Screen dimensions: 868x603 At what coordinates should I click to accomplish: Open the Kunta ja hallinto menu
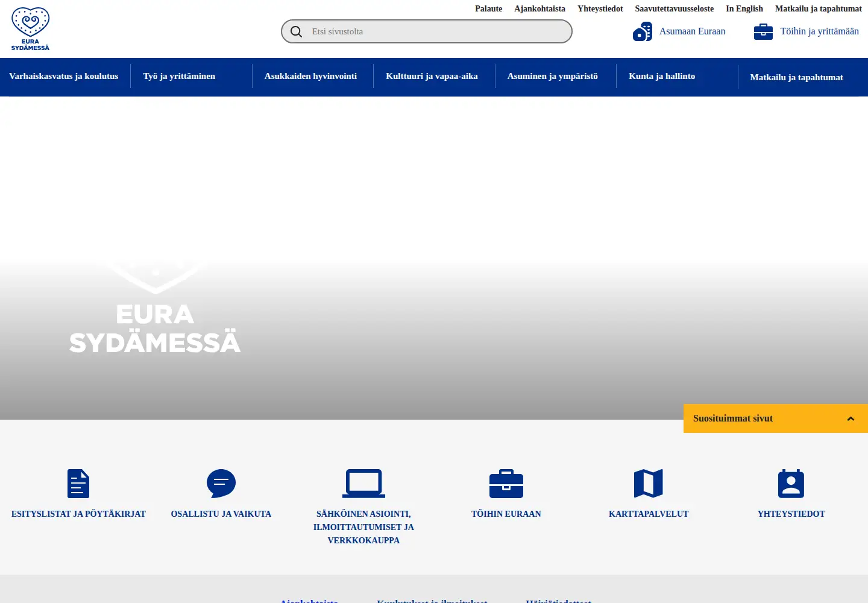coord(662,76)
